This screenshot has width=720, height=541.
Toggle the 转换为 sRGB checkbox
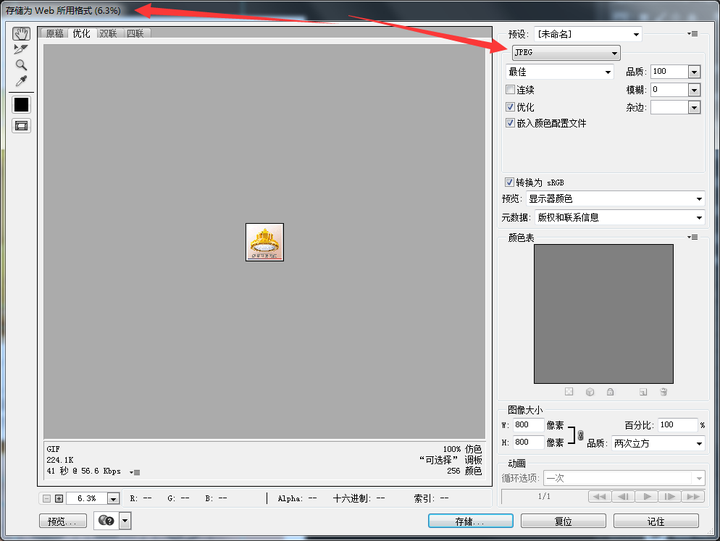point(509,182)
